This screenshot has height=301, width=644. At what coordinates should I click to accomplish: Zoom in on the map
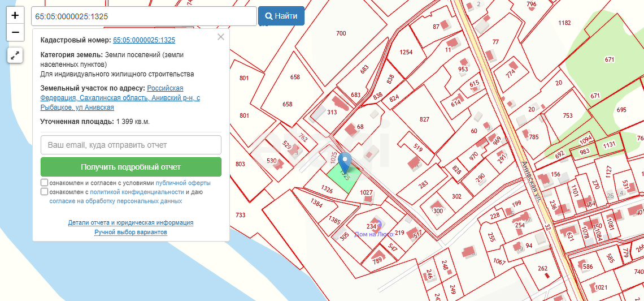click(15, 16)
